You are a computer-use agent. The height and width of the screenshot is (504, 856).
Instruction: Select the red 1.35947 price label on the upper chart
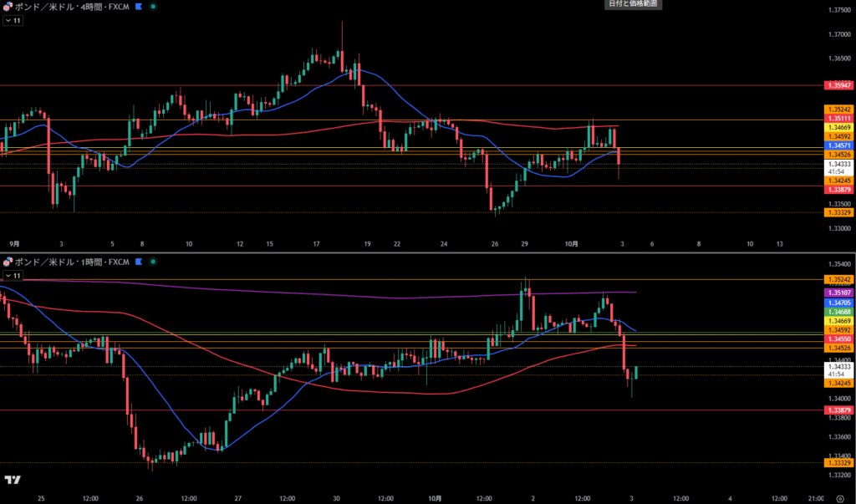pos(838,85)
